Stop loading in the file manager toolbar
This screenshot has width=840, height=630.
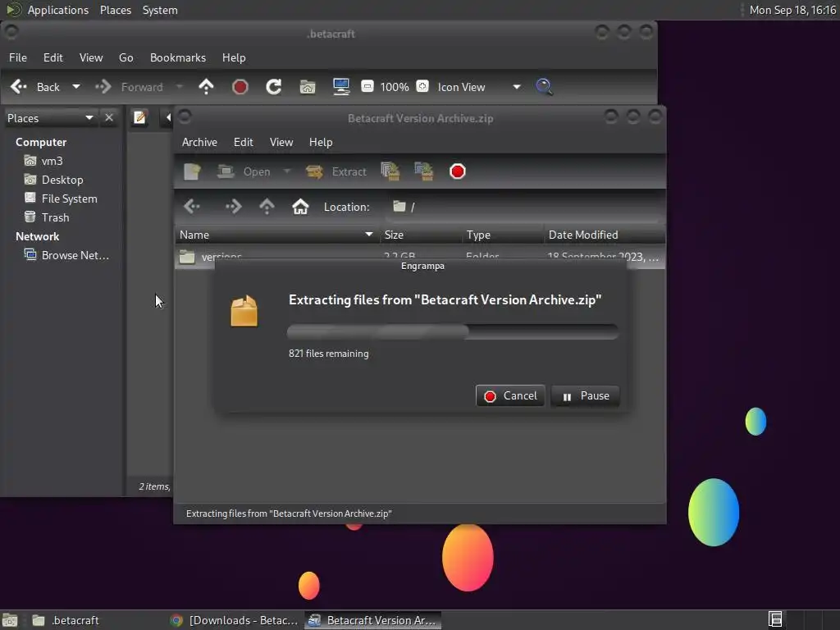pyautogui.click(x=240, y=87)
